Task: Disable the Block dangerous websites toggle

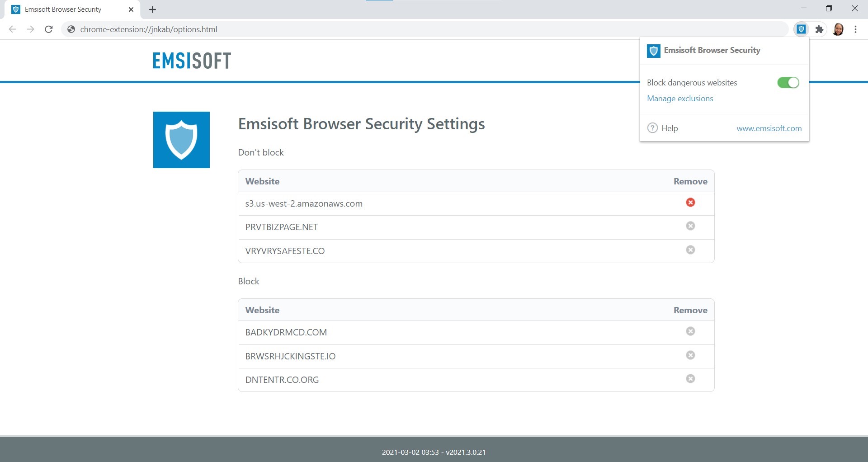Action: tap(788, 82)
